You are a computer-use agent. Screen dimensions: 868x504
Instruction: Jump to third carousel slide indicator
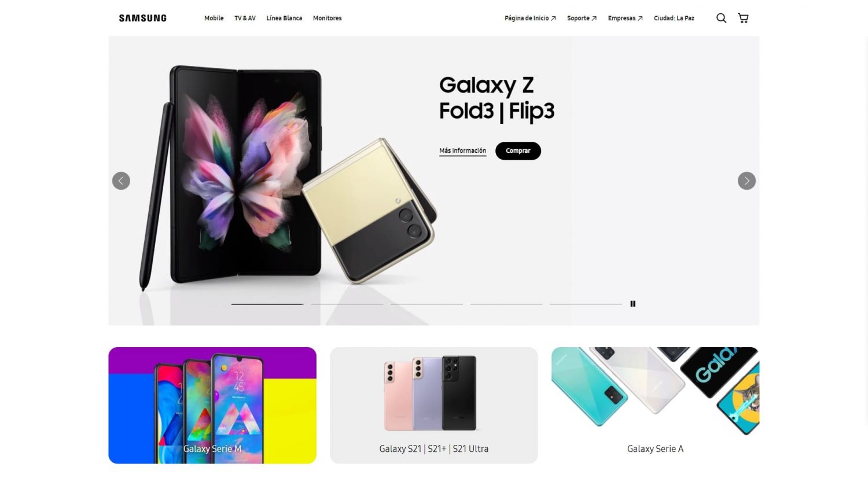[x=426, y=304]
